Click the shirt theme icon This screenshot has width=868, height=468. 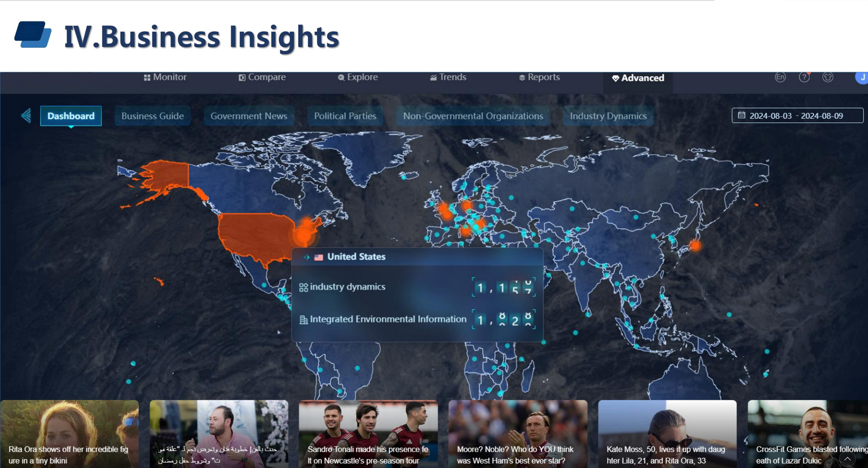click(x=828, y=77)
